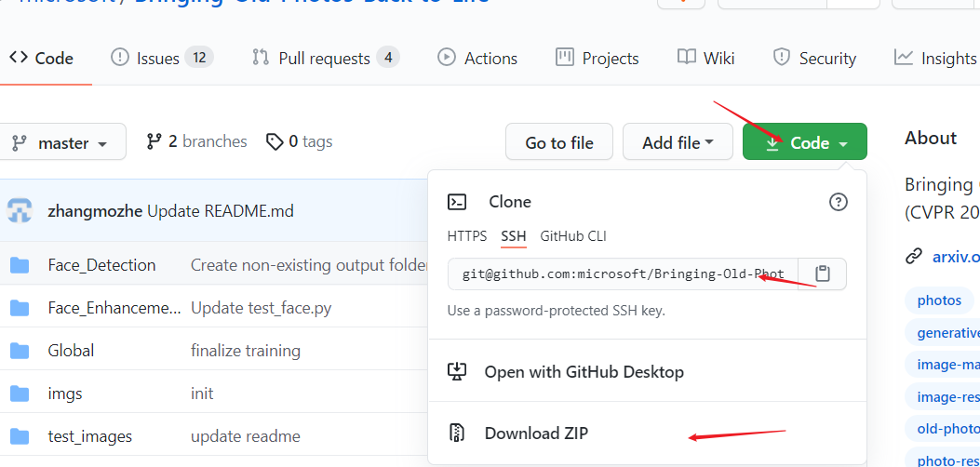Click the old-photo topic tag
This screenshot has width=980, height=467.
[943, 429]
